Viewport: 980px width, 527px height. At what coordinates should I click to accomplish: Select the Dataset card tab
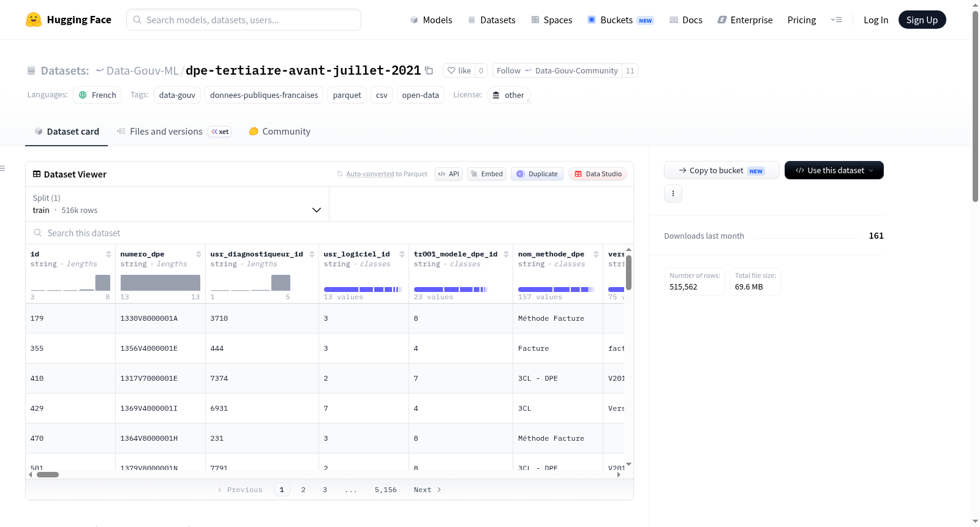tap(66, 132)
